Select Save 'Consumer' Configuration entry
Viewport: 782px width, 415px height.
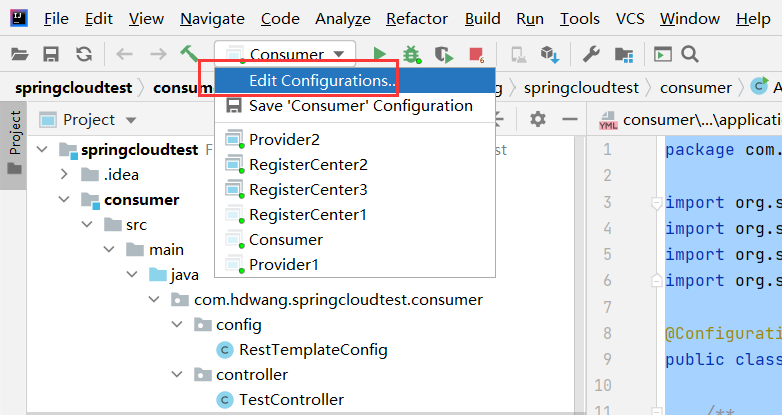point(360,105)
